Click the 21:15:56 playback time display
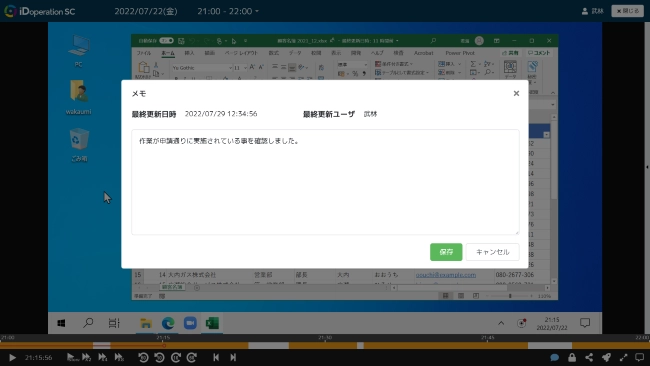The width and height of the screenshot is (650, 366). point(39,357)
